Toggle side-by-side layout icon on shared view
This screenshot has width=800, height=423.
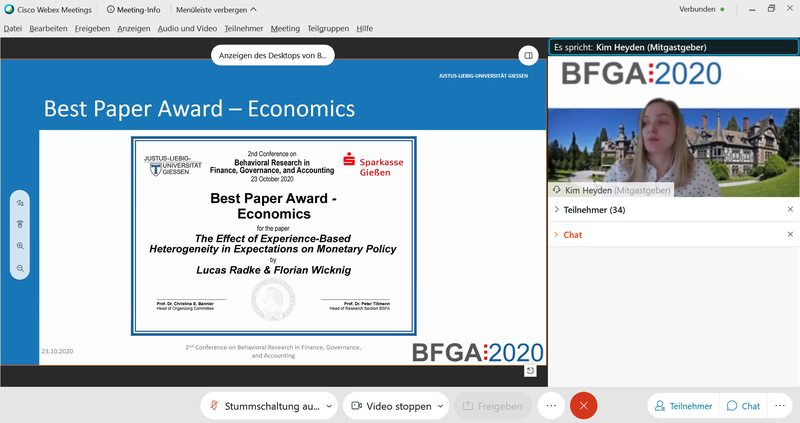(529, 56)
